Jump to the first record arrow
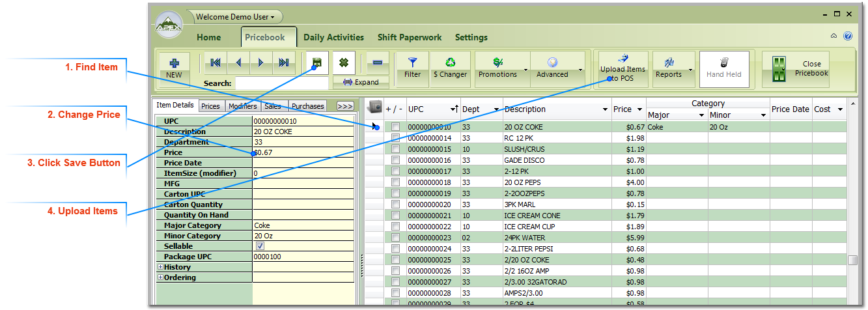 point(216,63)
